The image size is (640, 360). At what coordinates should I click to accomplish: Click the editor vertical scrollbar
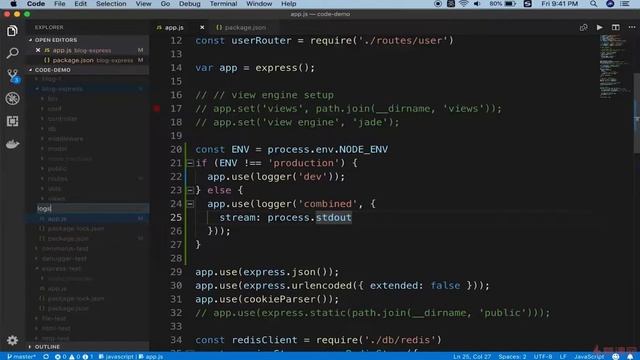(637, 113)
